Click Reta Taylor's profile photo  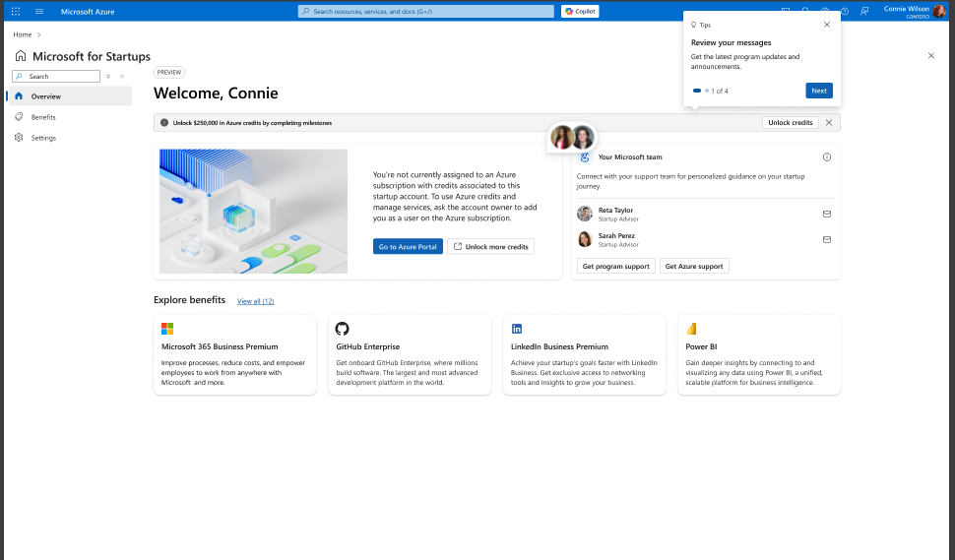click(x=585, y=214)
